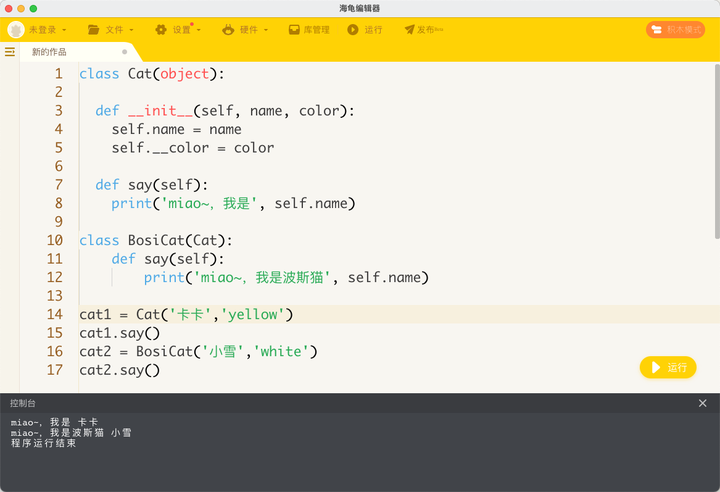This screenshot has width=720, height=492.
Task: Open the 未登录 account dropdown
Action: (x=64, y=30)
